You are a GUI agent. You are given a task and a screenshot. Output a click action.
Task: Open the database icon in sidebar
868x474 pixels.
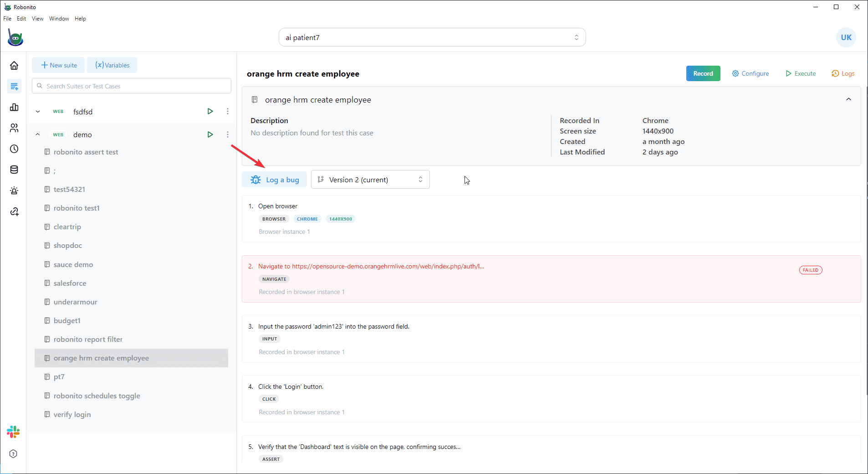14,170
